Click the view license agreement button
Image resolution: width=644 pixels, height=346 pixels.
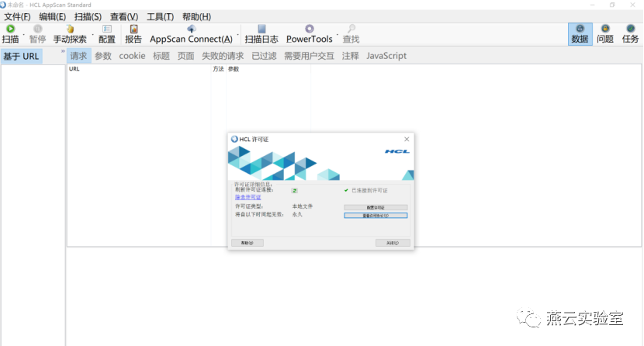point(376,216)
